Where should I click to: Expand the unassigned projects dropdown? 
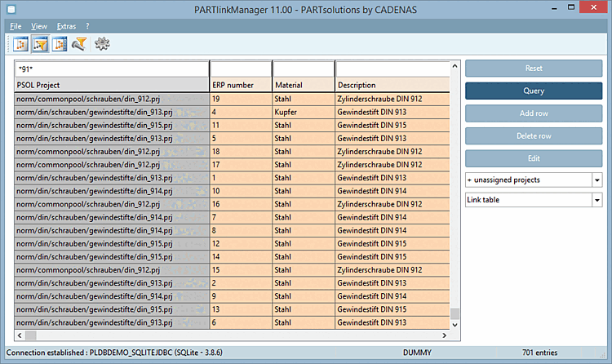pyautogui.click(x=596, y=180)
